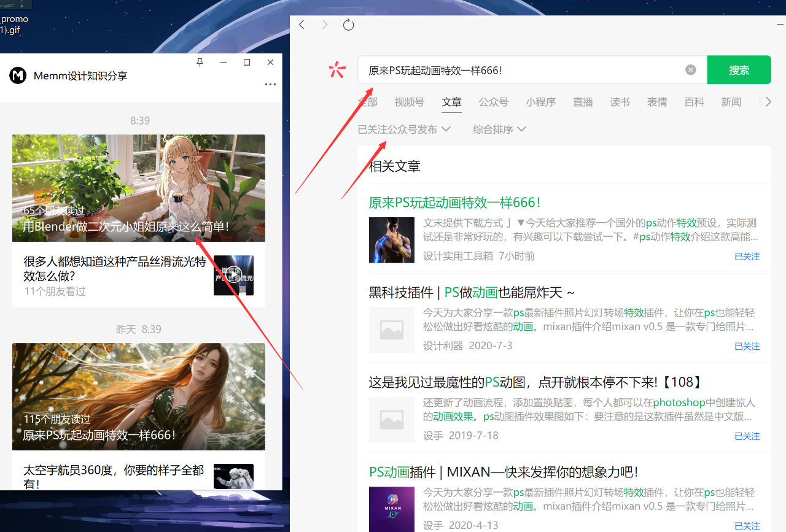Click the 11个朋友看过 label
The width and height of the screenshot is (786, 532).
pos(55,291)
